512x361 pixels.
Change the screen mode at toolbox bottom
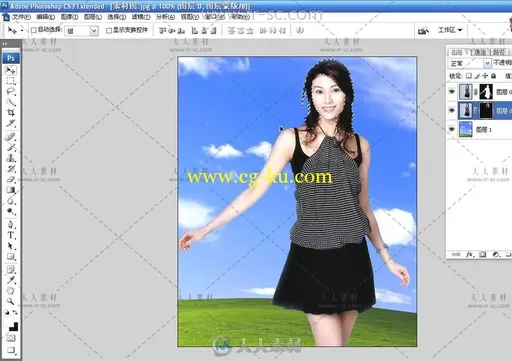click(x=11, y=350)
